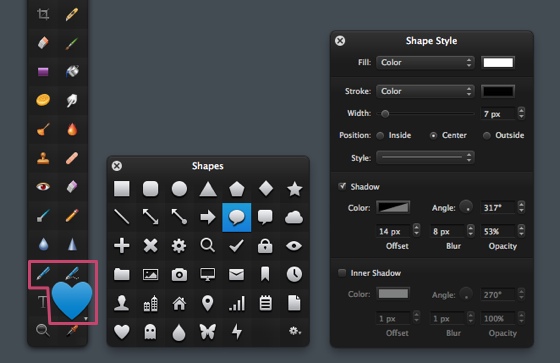Select the band-aid Healing tool
The height and width of the screenshot is (363, 560).
(72, 158)
